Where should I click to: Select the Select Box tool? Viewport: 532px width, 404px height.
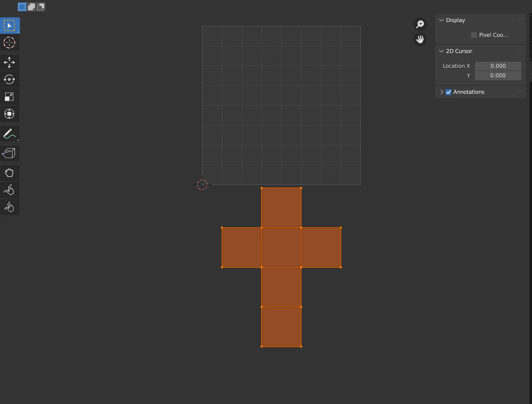(x=10, y=26)
